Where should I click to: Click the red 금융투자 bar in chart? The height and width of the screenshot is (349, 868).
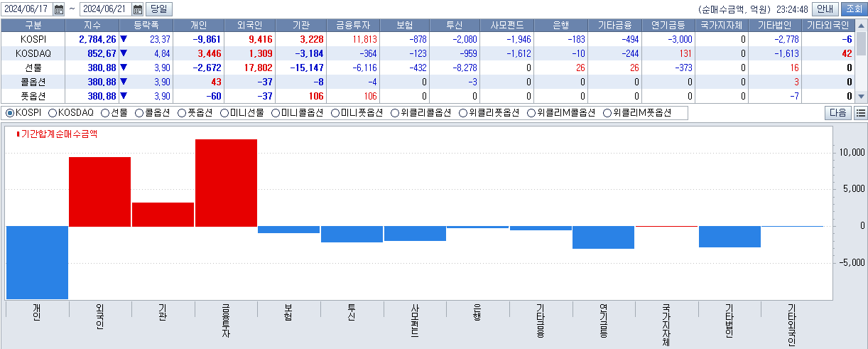tap(226, 183)
